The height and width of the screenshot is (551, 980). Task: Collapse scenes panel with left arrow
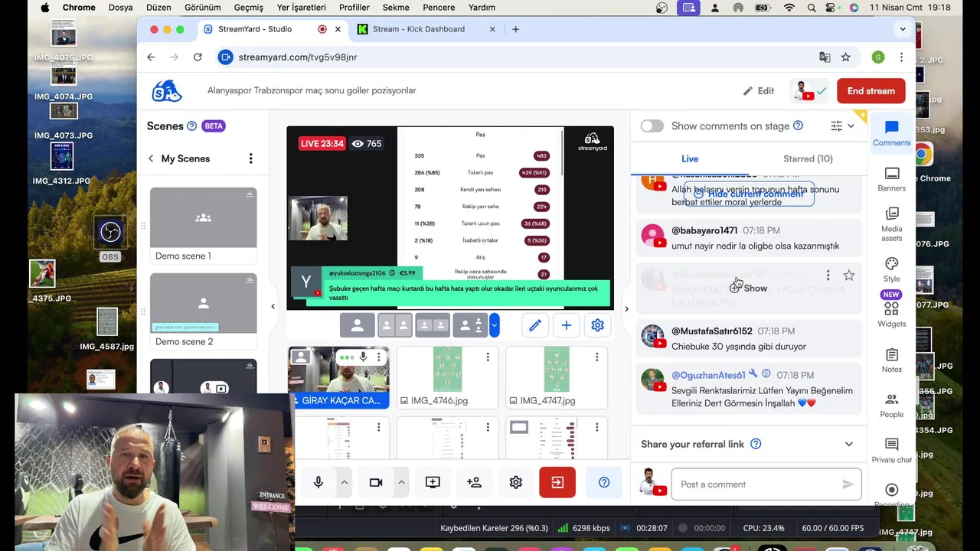pyautogui.click(x=273, y=307)
